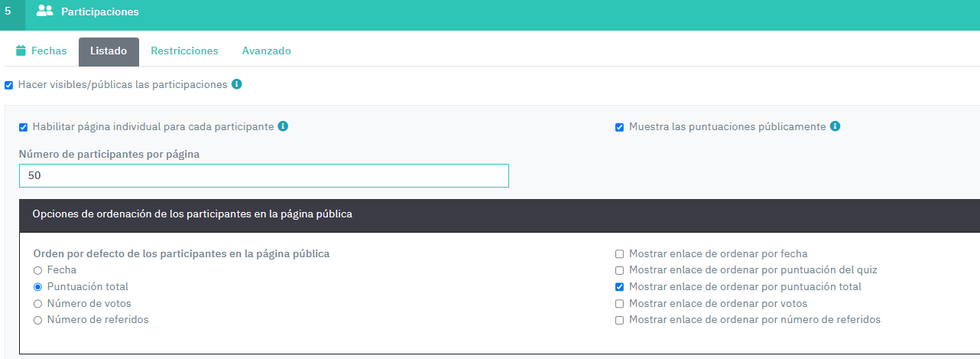Click the participants per page input field

click(264, 175)
